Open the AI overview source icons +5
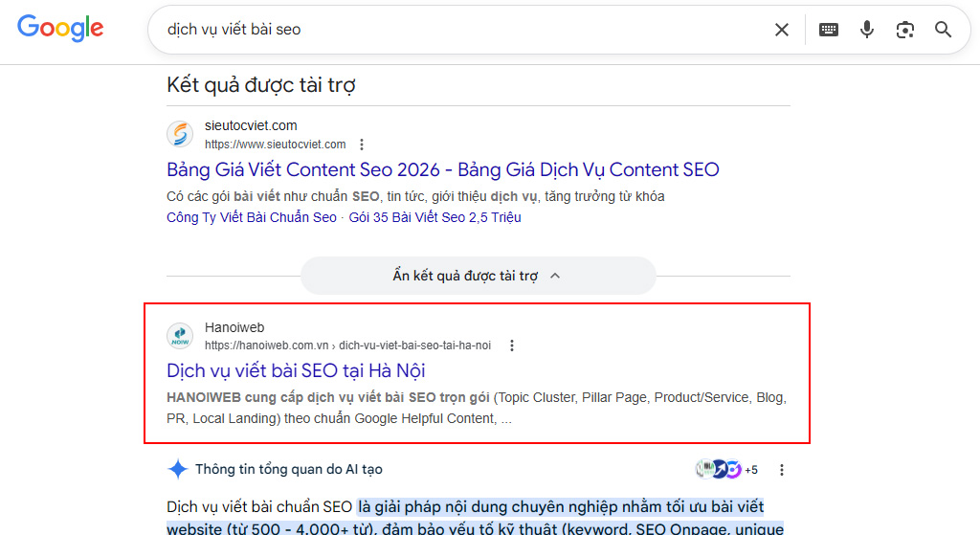This screenshot has height=535, width=980. (x=727, y=469)
